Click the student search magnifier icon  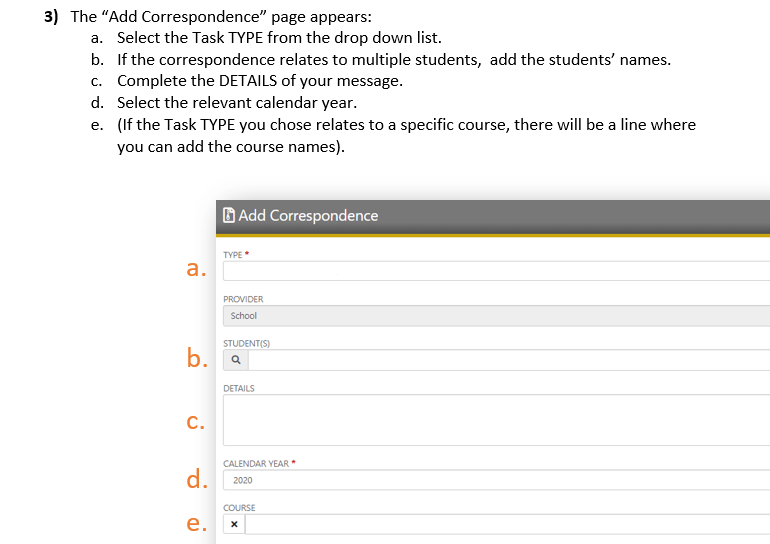point(235,360)
